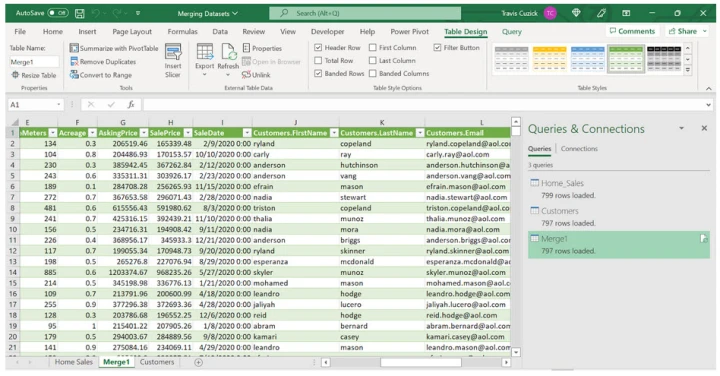720x376 pixels.
Task: Click Resize Table icon
Action: 16,75
